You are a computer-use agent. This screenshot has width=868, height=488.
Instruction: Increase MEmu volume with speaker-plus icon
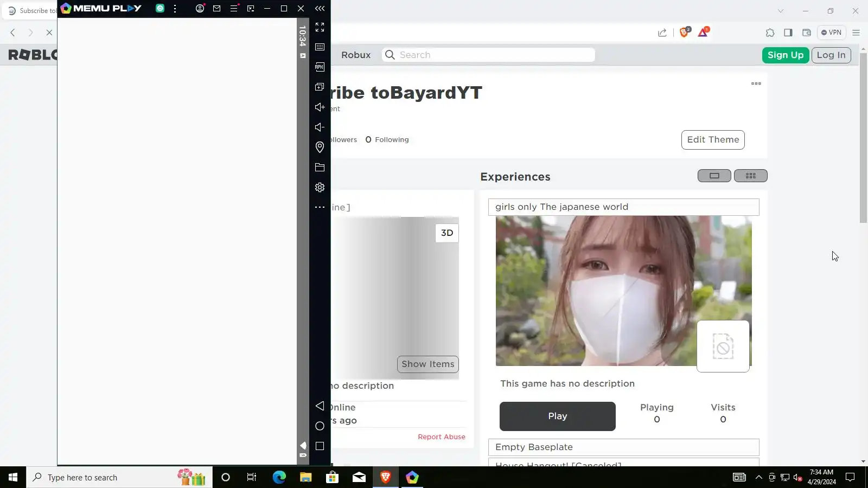point(320,107)
